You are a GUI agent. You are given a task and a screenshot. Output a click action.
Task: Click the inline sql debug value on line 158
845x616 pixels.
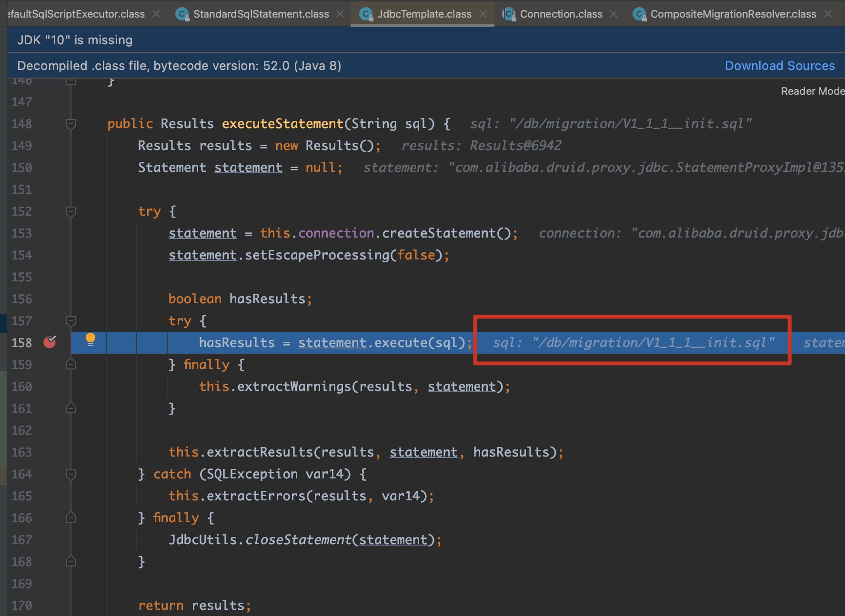click(634, 343)
